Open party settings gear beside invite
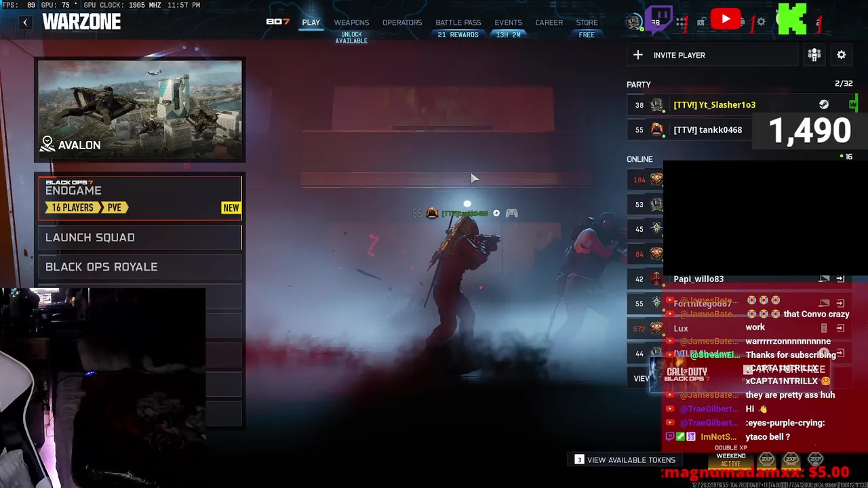The width and height of the screenshot is (868, 488). click(x=842, y=55)
